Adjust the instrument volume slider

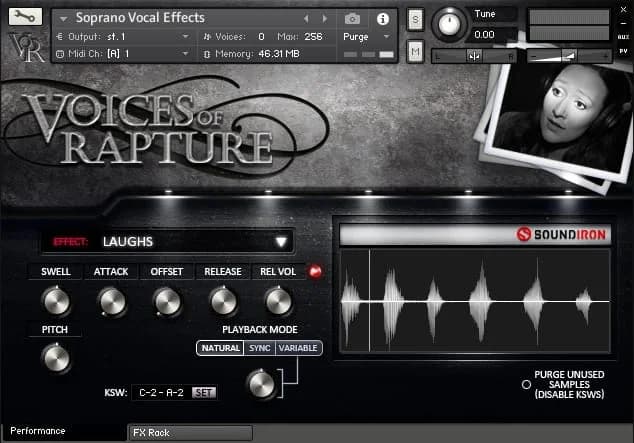click(570, 56)
